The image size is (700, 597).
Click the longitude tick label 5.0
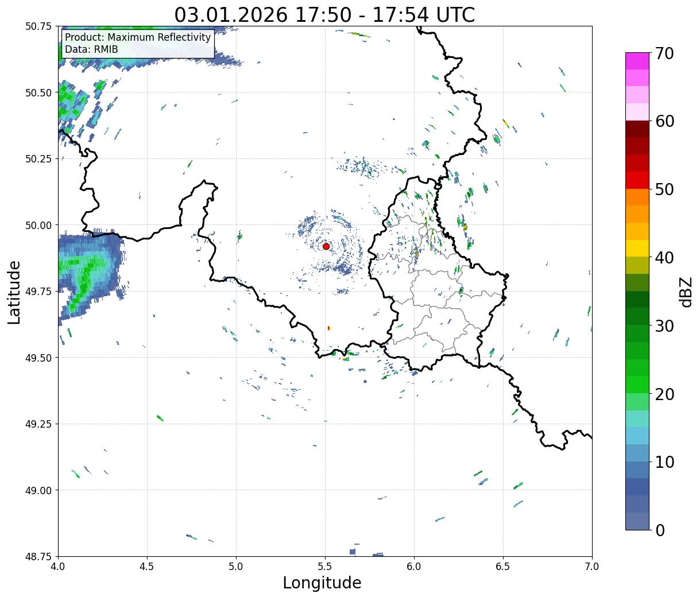236,566
